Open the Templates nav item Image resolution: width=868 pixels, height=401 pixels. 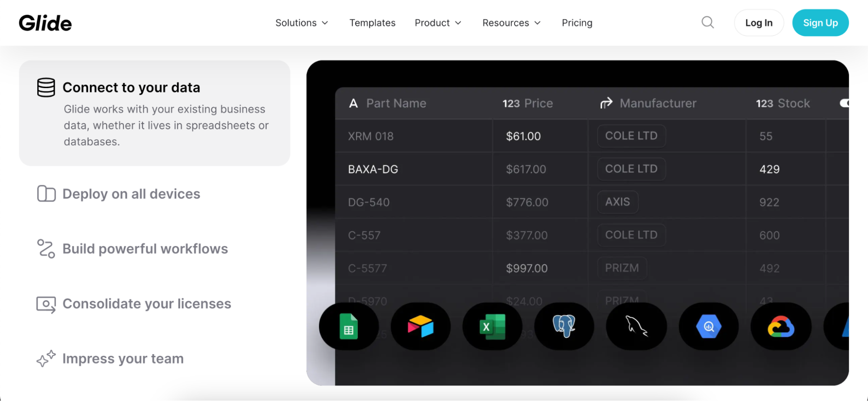point(372,23)
